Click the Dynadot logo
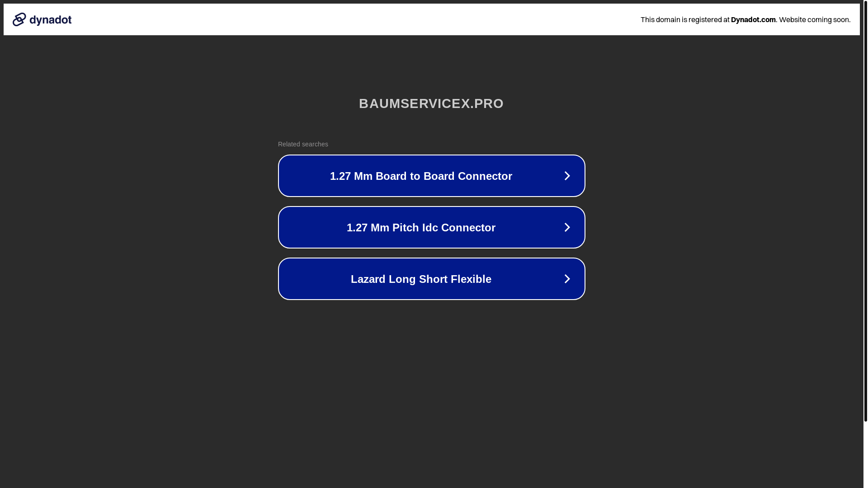868x488 pixels. 42,19
